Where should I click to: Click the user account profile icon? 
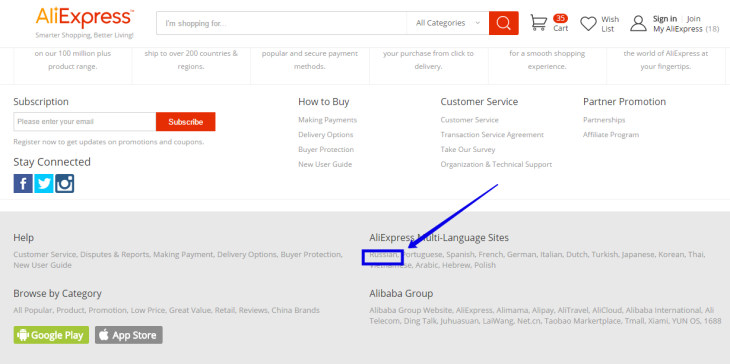point(638,23)
